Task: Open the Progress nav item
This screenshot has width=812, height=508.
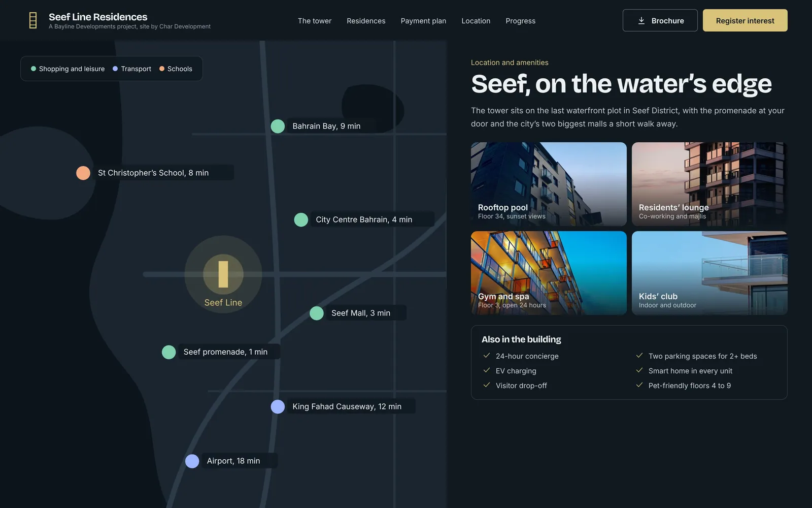Action: pyautogui.click(x=520, y=21)
